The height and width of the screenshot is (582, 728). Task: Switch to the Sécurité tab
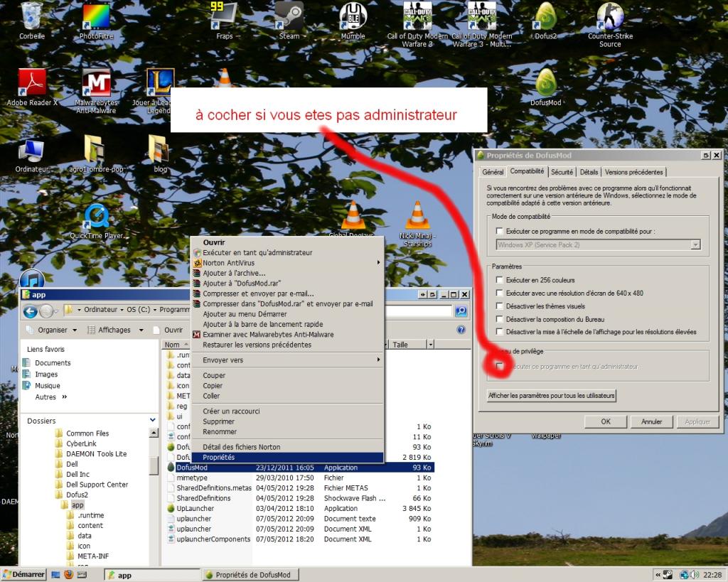coord(562,172)
